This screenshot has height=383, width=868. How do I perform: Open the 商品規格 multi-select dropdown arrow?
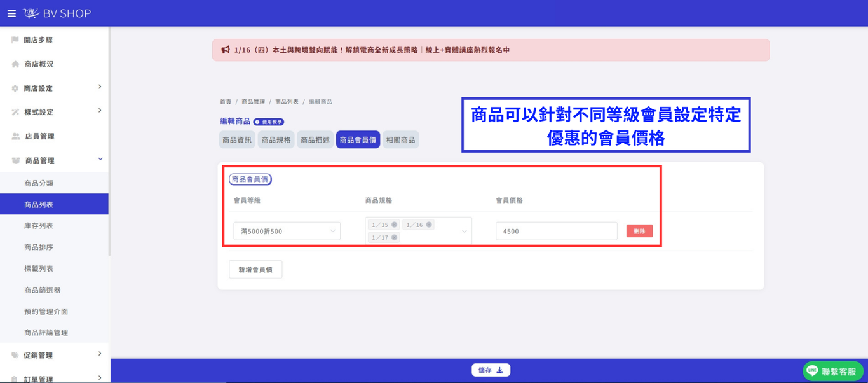click(464, 232)
